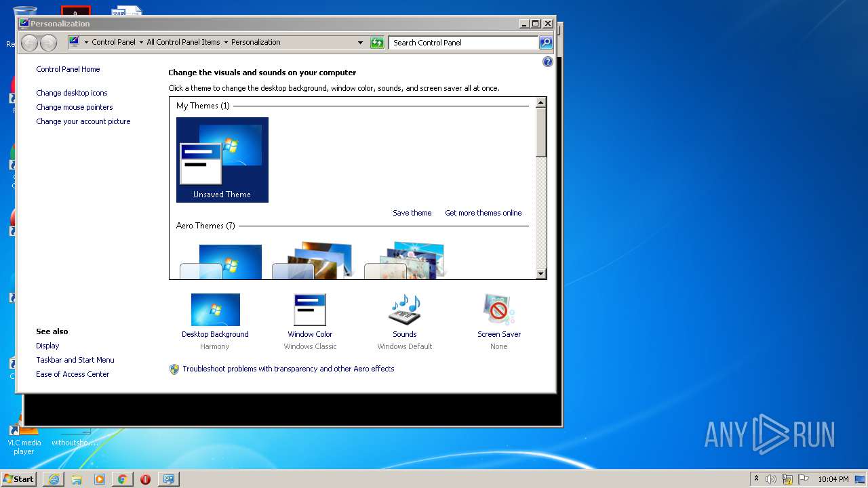This screenshot has height=488, width=868.
Task: Select the second Aero theme thumbnail
Action: pyautogui.click(x=313, y=261)
